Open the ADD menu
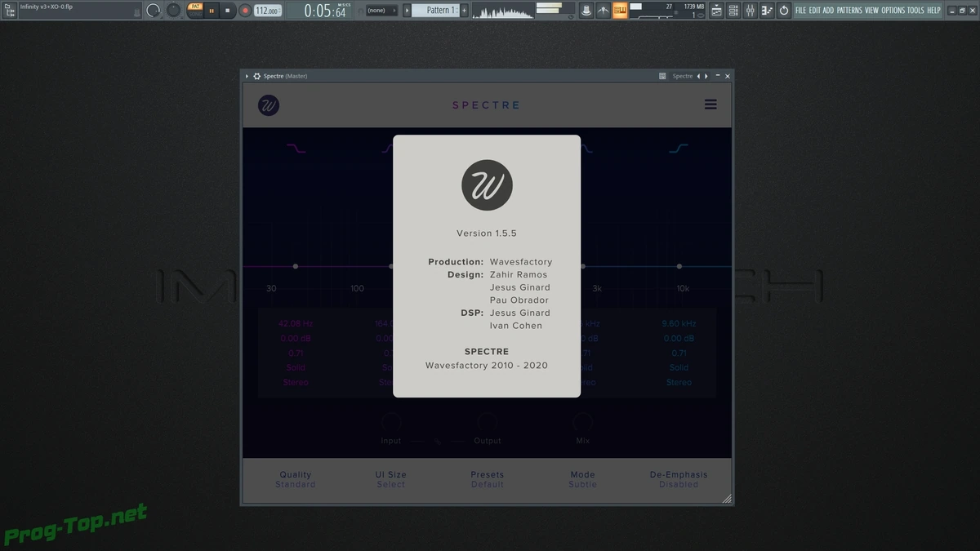 (x=828, y=11)
